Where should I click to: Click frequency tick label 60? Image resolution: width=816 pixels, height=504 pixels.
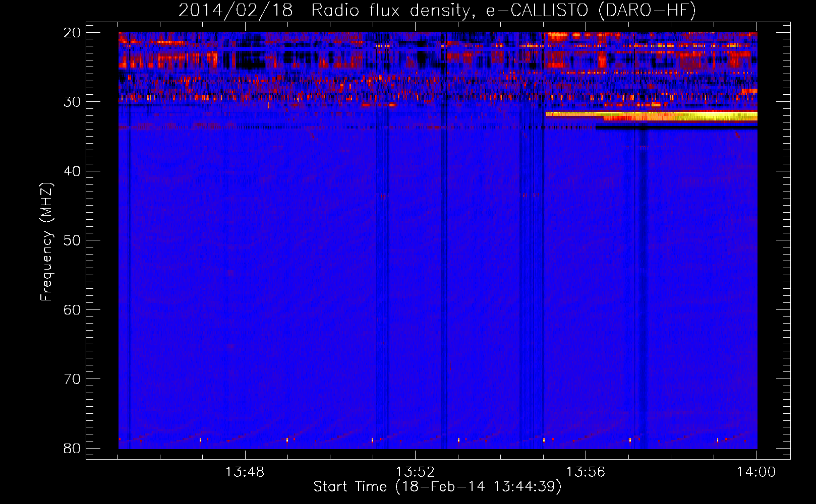pyautogui.click(x=72, y=309)
